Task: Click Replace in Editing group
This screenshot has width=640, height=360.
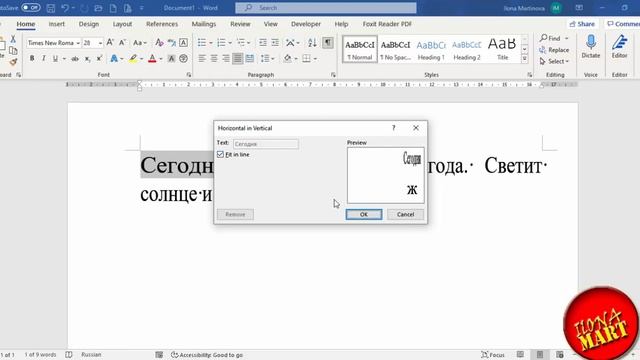Action: click(x=554, y=50)
